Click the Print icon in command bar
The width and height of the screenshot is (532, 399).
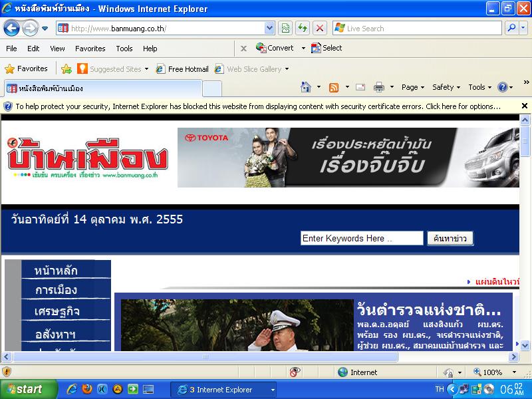[379, 87]
